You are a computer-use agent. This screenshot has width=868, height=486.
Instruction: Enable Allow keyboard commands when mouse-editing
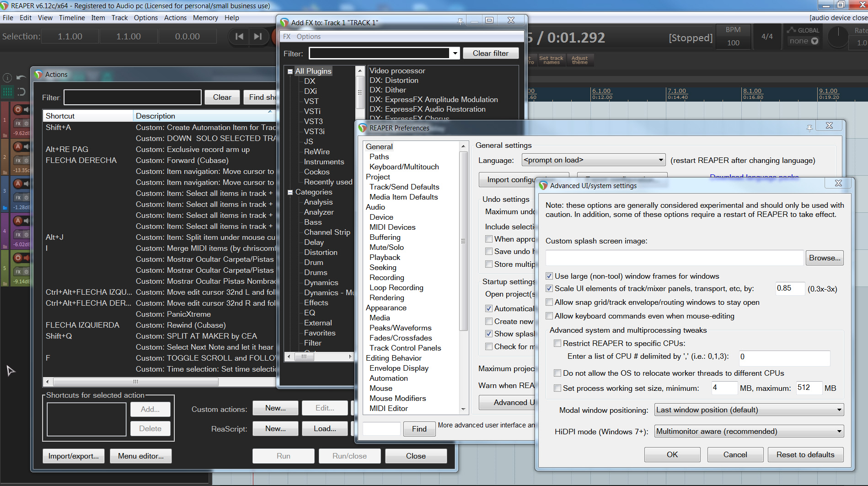tap(549, 316)
